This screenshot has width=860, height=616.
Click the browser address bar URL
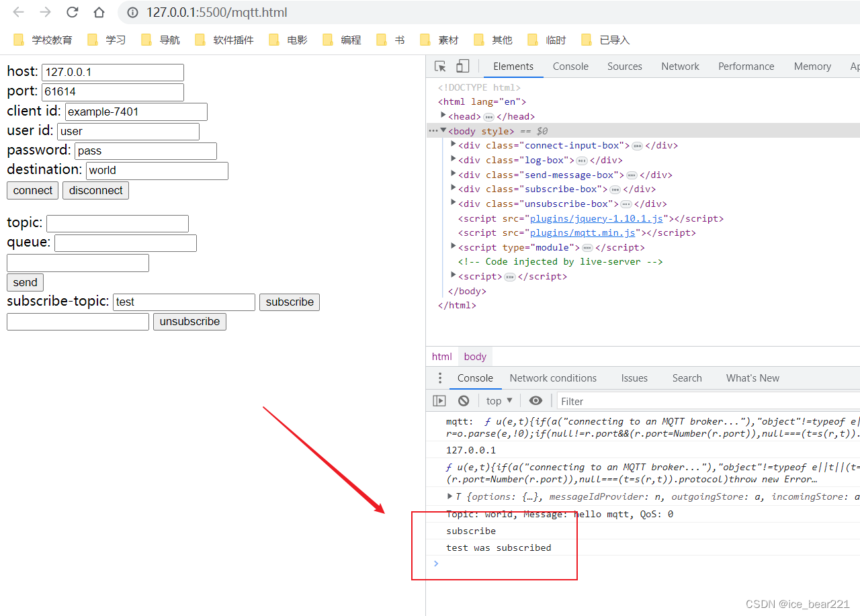217,12
